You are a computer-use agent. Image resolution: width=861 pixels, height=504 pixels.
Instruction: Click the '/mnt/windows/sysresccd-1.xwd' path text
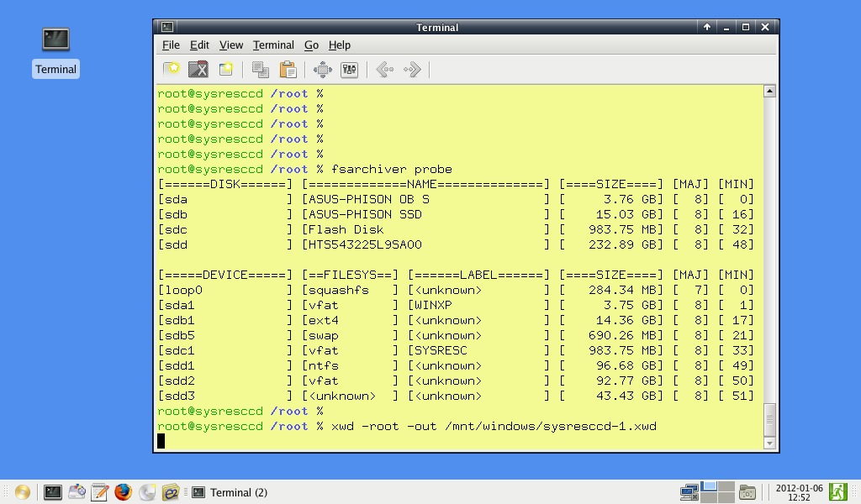tap(551, 426)
